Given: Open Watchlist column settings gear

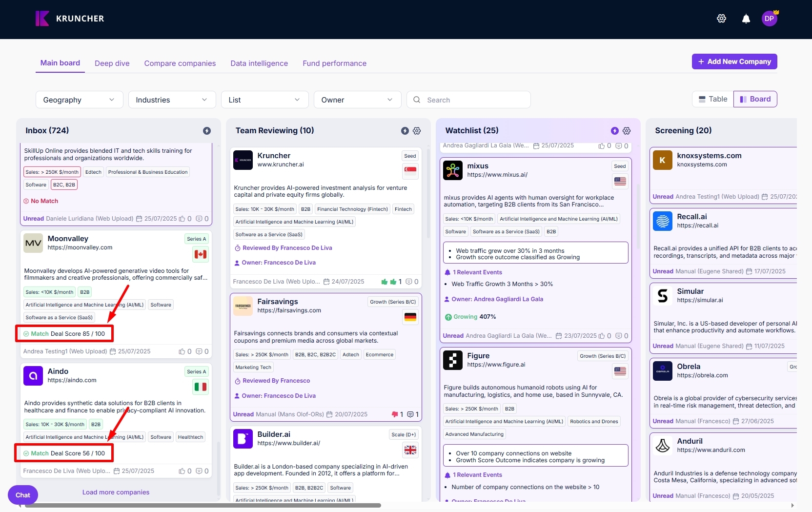Looking at the screenshot, I should (627, 131).
